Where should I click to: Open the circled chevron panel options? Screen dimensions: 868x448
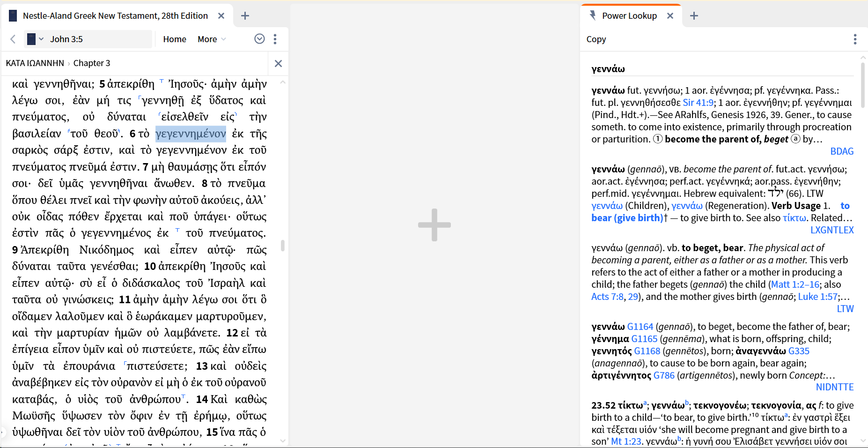pyautogui.click(x=260, y=39)
